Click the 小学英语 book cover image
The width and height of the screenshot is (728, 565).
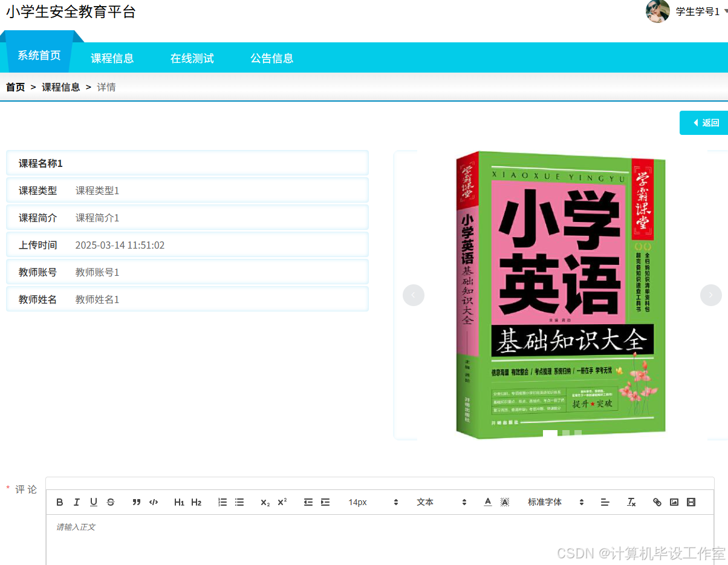pos(561,295)
